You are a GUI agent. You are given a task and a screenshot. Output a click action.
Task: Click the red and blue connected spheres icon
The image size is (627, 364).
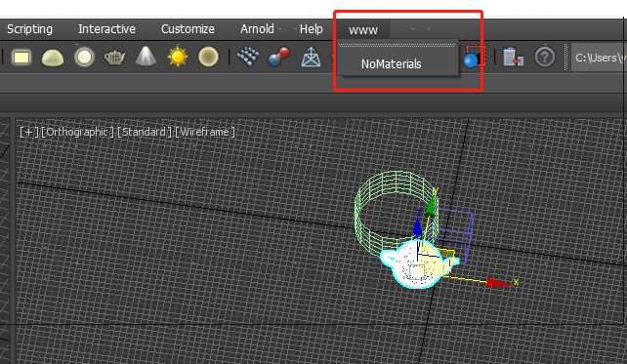pyautogui.click(x=279, y=57)
